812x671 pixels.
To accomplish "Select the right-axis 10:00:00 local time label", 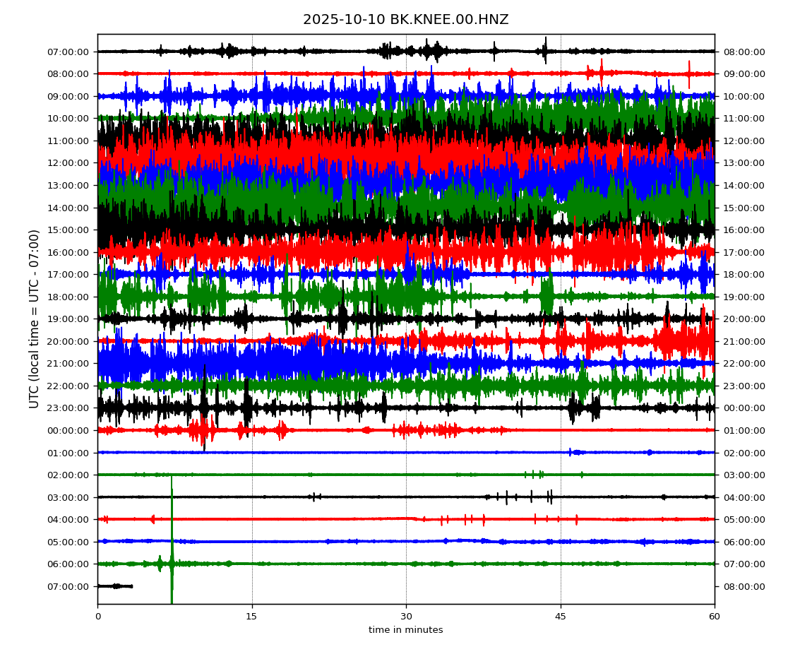I will coord(744,96).
